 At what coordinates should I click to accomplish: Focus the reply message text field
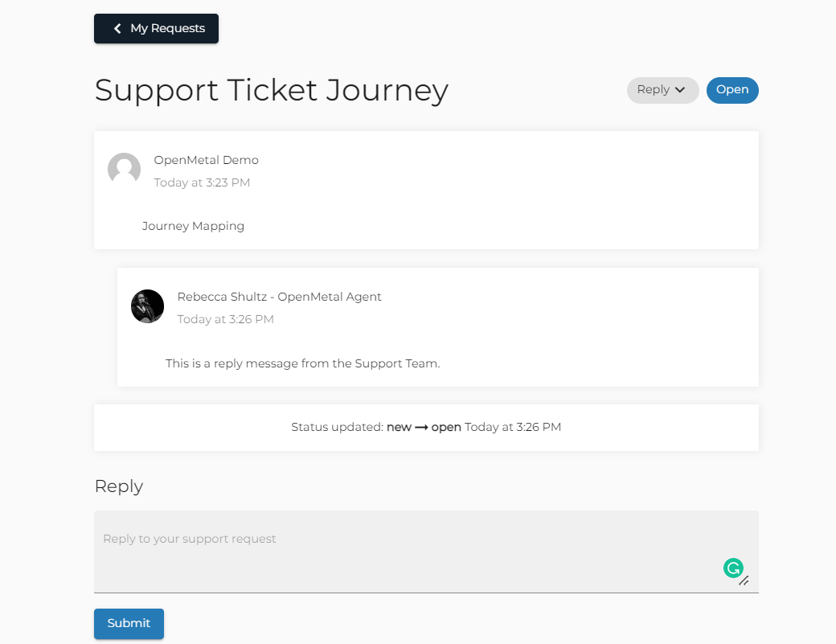point(402,551)
